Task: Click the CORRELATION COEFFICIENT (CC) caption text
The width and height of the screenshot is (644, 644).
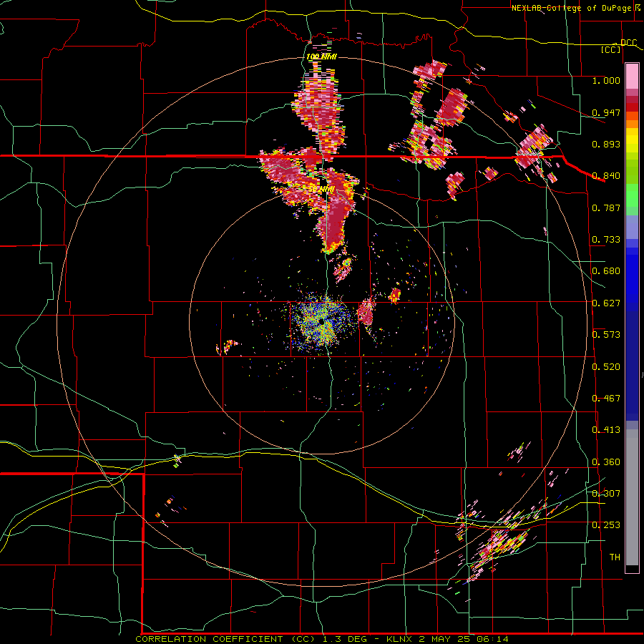Action: pyautogui.click(x=225, y=639)
